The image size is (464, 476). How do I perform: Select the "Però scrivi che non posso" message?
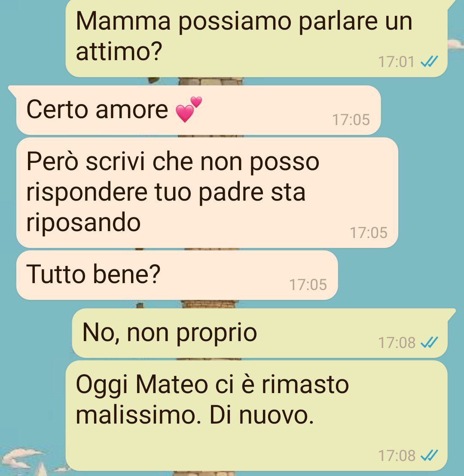pyautogui.click(x=207, y=192)
